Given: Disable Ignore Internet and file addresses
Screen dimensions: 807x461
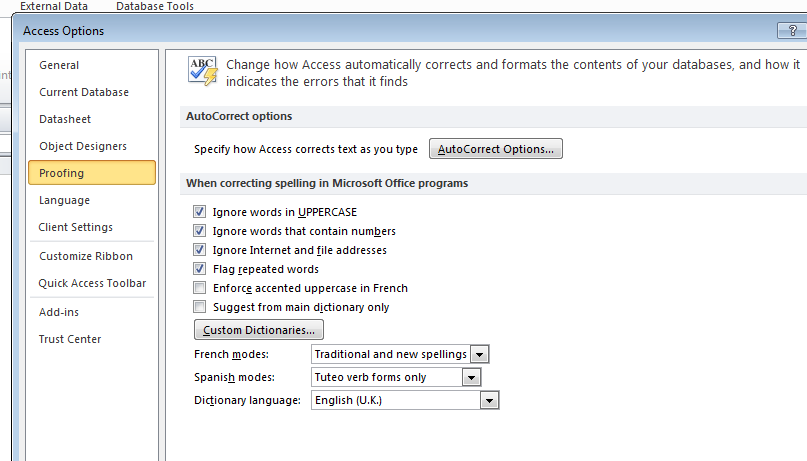Looking at the screenshot, I should point(199,250).
